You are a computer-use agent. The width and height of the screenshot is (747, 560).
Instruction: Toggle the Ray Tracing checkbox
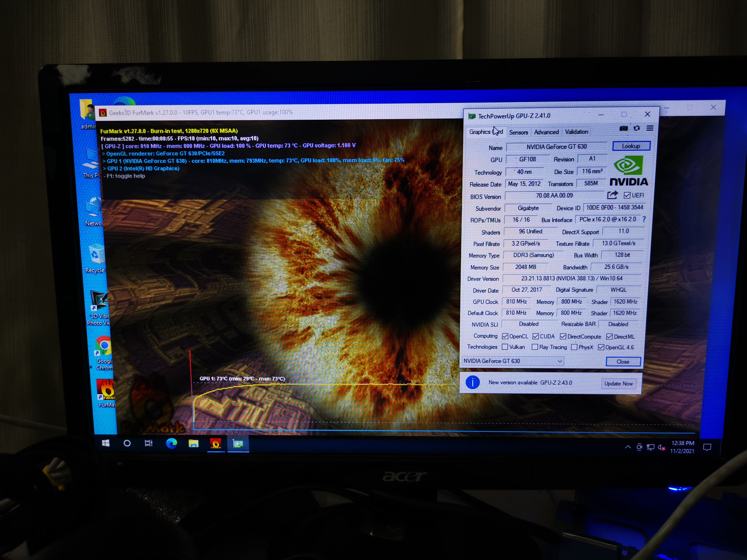[x=535, y=347]
